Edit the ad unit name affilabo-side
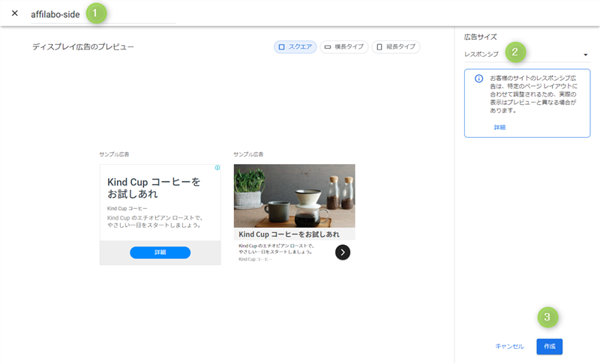Viewport: 600px width, 364px height. click(103, 14)
